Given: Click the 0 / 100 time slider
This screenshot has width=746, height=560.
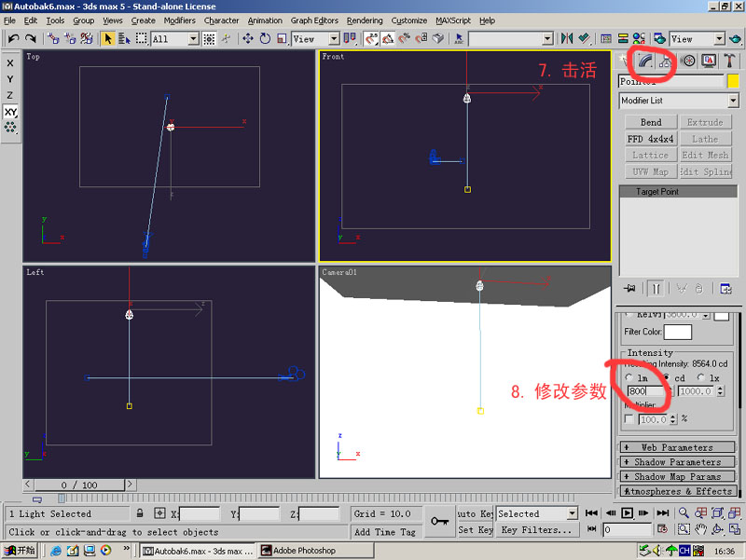Looking at the screenshot, I should tap(79, 485).
